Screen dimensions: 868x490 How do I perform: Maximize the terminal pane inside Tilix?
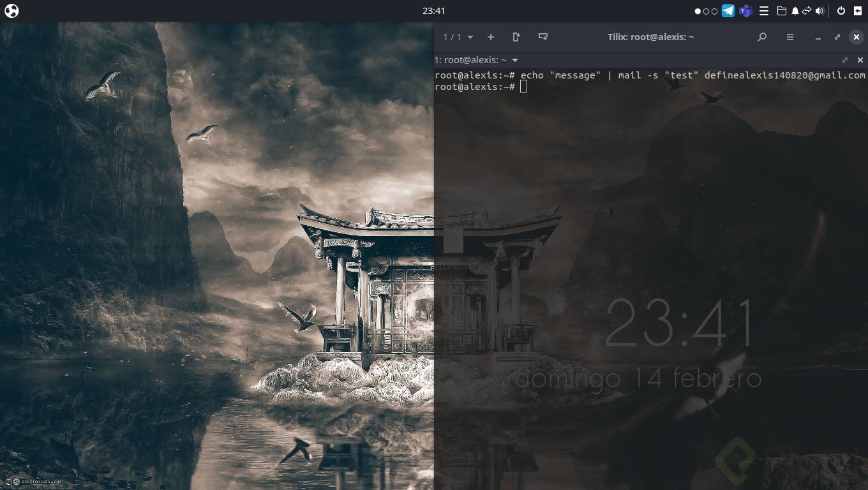(845, 60)
